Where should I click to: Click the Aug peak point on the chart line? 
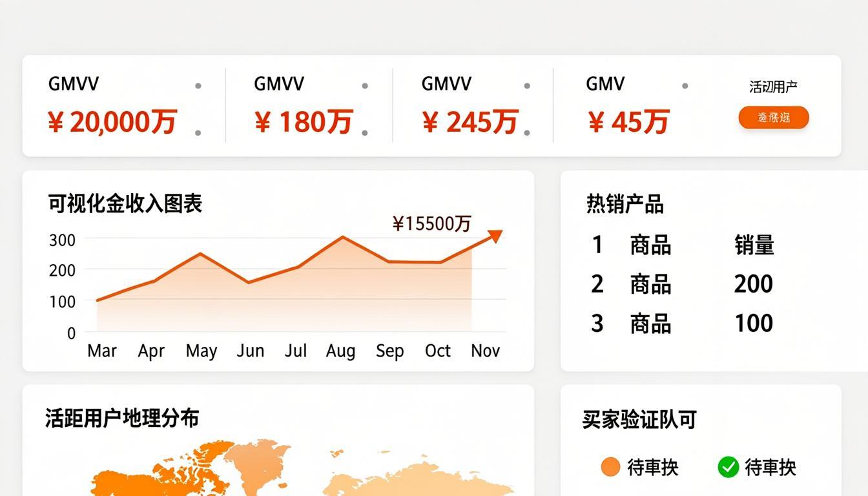[x=342, y=237]
